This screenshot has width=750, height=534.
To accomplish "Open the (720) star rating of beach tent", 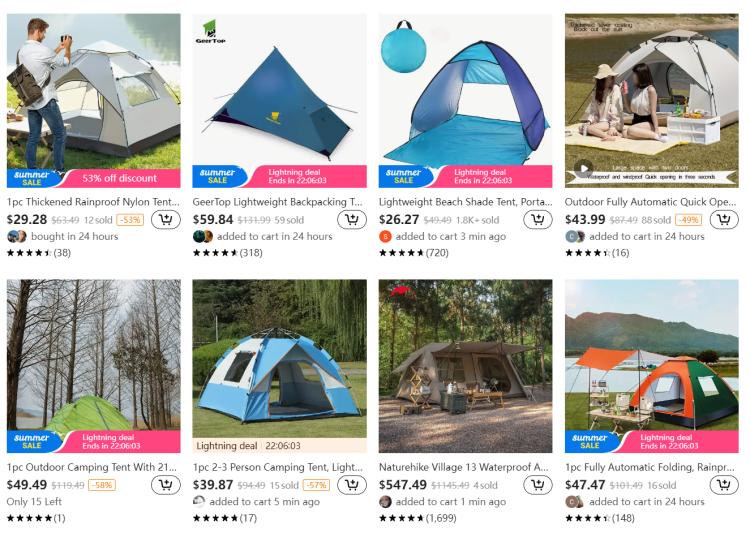I will click(414, 253).
